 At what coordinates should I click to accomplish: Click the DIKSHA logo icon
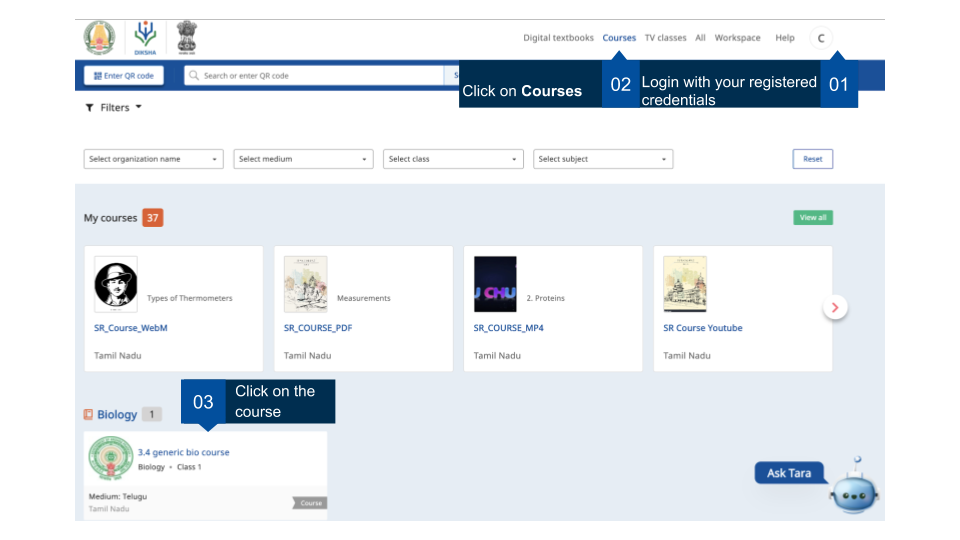pos(146,38)
